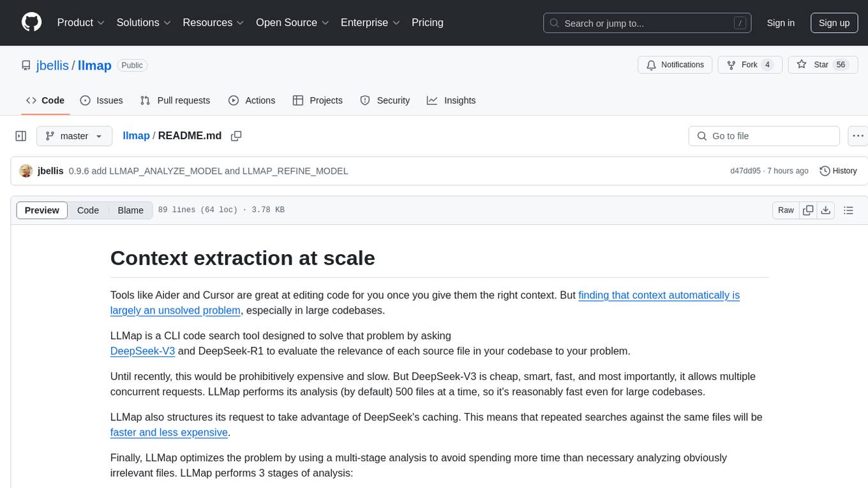The width and height of the screenshot is (868, 488).
Task: Open the 'faster and less expensive' link
Action: (x=169, y=432)
